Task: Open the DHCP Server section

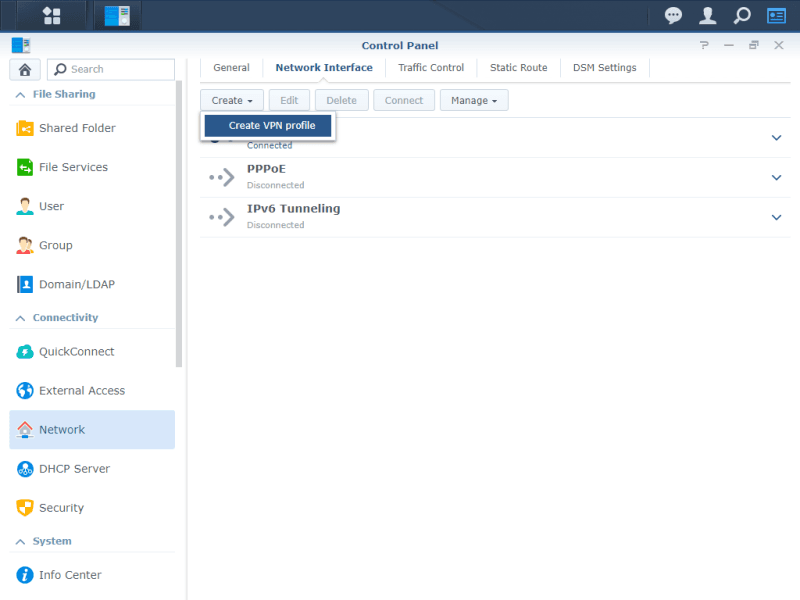Action: [74, 469]
